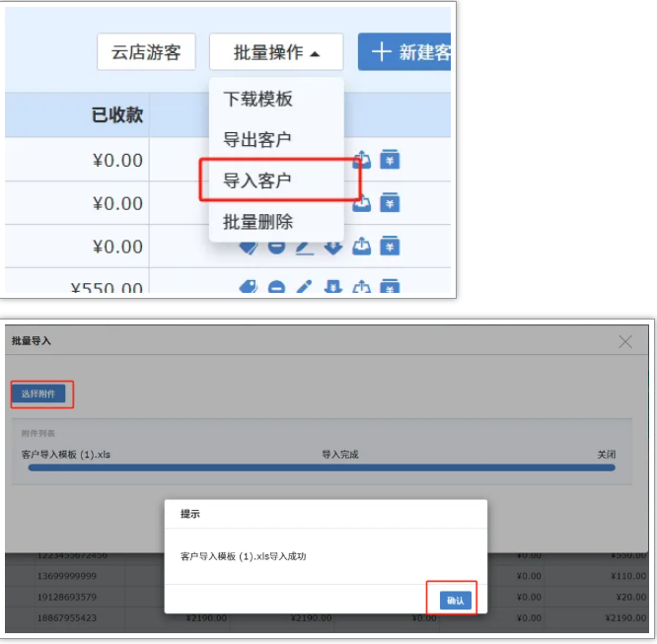Click the 关闭 link in the attachment list
The image size is (657, 644).
tap(606, 455)
